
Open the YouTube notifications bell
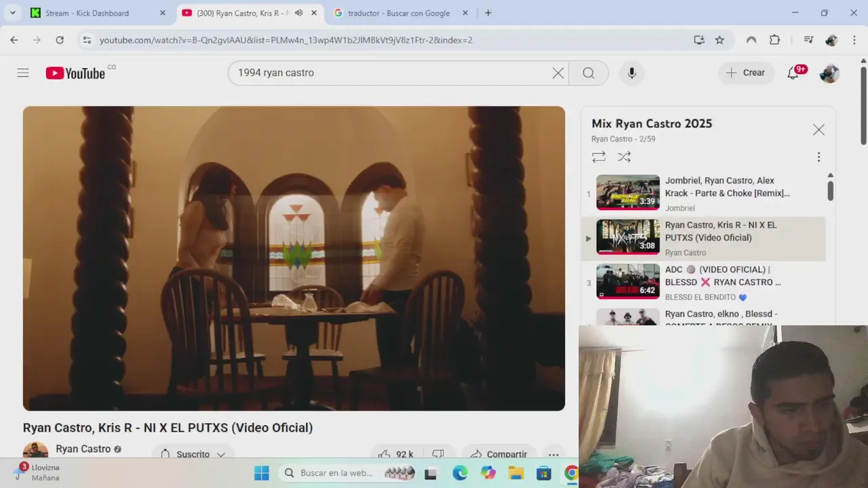coord(793,73)
